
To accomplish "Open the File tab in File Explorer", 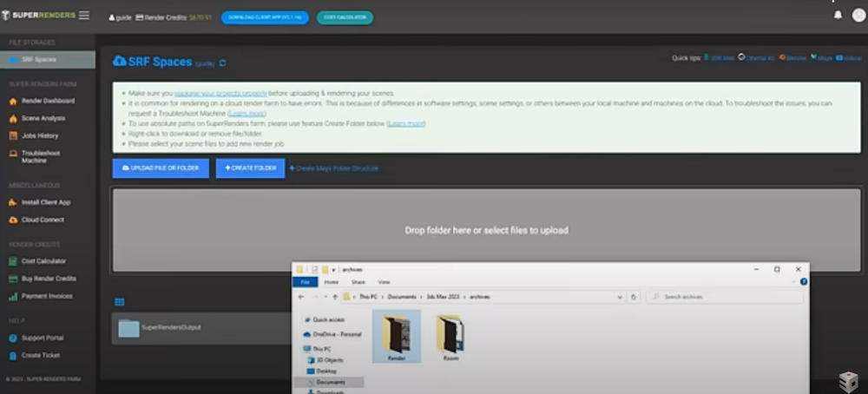I will [305, 282].
